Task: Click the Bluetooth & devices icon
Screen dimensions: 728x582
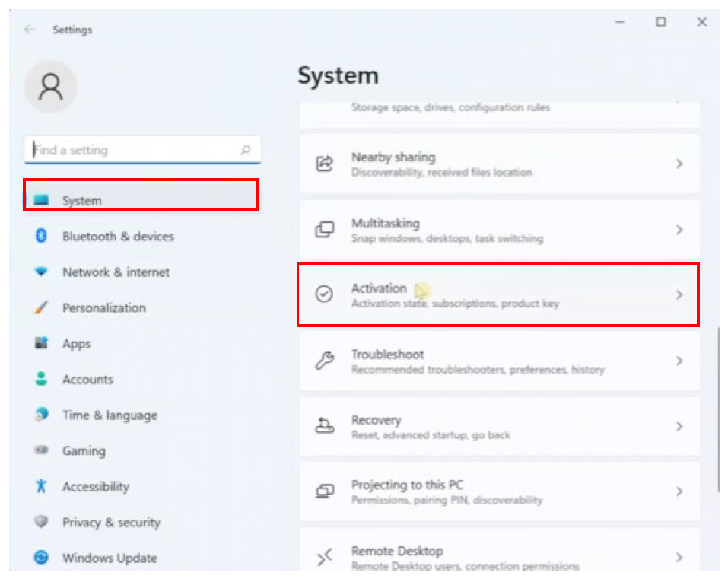Action: point(42,237)
